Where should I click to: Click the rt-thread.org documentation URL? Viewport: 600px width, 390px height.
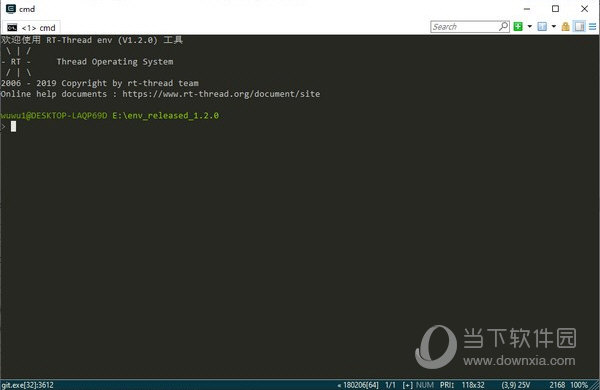click(221, 94)
